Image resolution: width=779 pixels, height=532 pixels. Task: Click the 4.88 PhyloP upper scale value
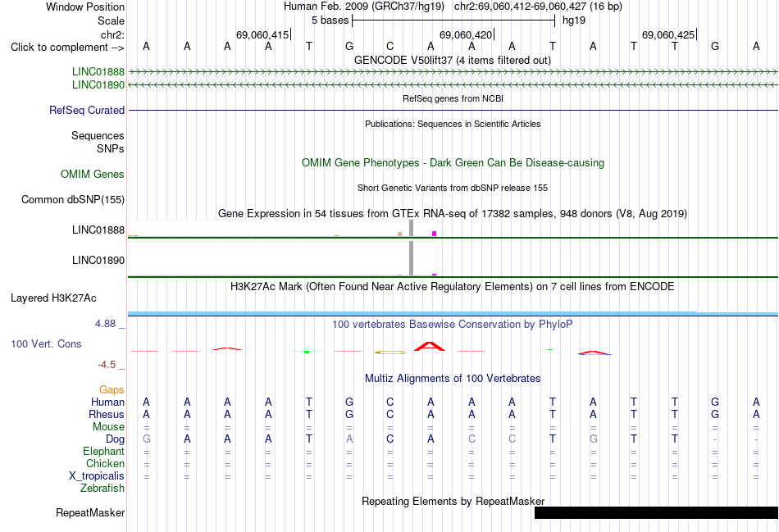(105, 324)
